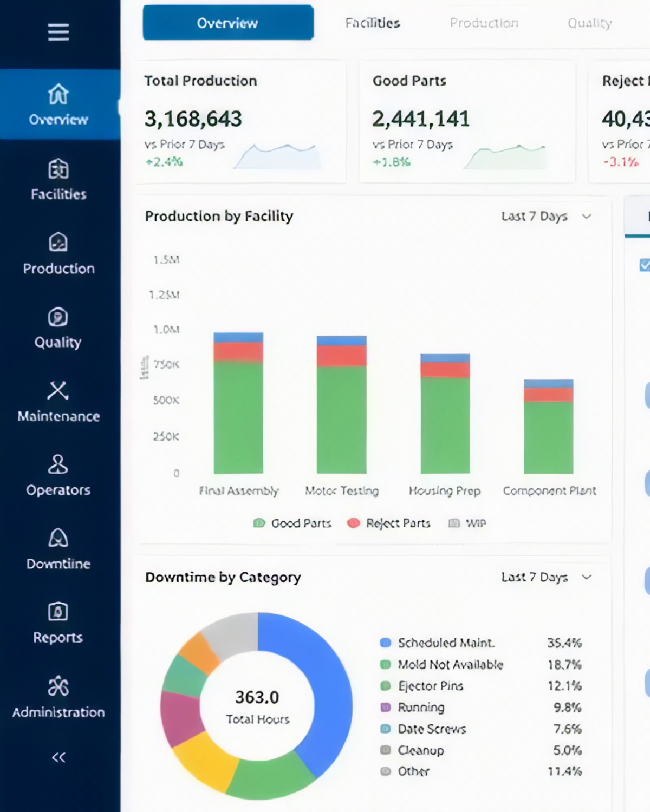The width and height of the screenshot is (650, 812).
Task: Click the -3.1% change indicator
Action: [621, 162]
